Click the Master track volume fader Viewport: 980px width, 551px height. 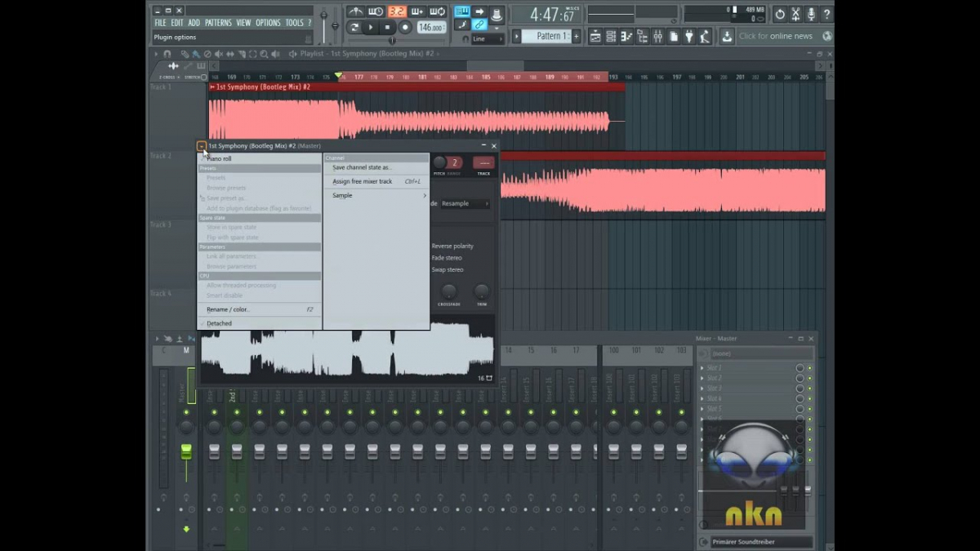point(186,451)
